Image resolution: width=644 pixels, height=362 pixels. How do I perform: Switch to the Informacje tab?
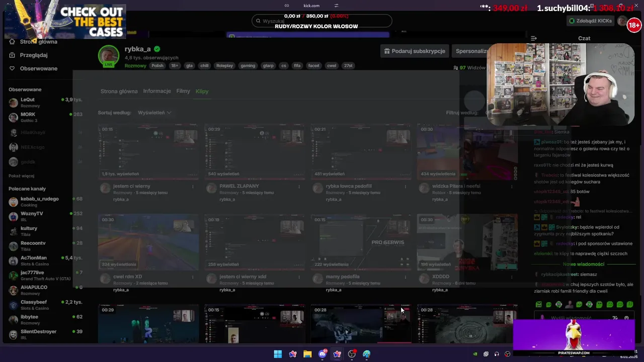(157, 92)
